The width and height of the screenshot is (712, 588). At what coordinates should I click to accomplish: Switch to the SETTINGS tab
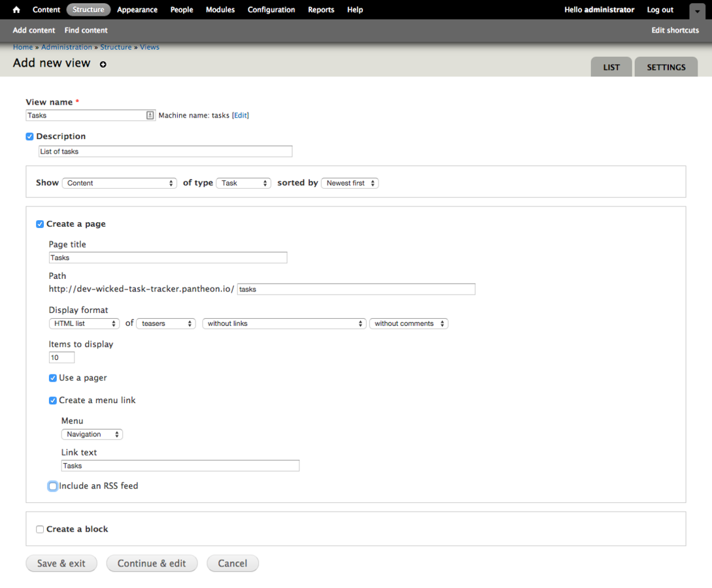[666, 67]
